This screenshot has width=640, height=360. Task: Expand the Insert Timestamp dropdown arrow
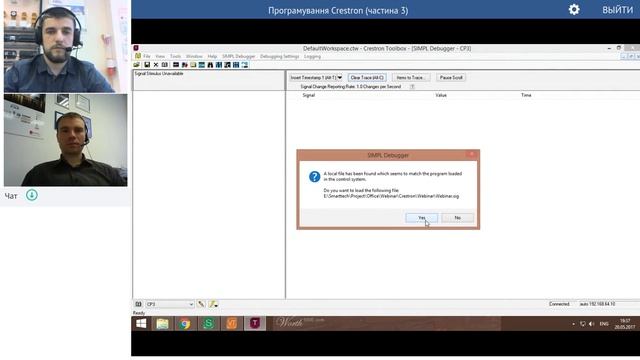(x=340, y=78)
